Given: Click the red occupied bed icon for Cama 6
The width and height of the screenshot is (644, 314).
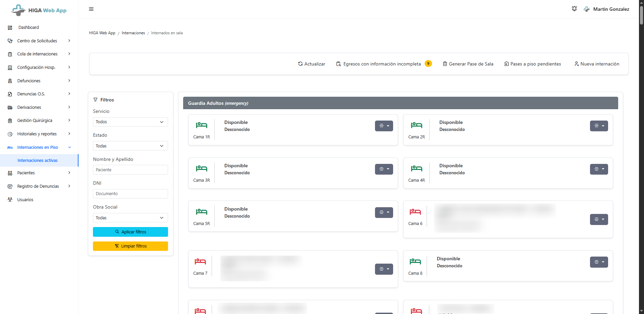Looking at the screenshot, I should pyautogui.click(x=415, y=212).
